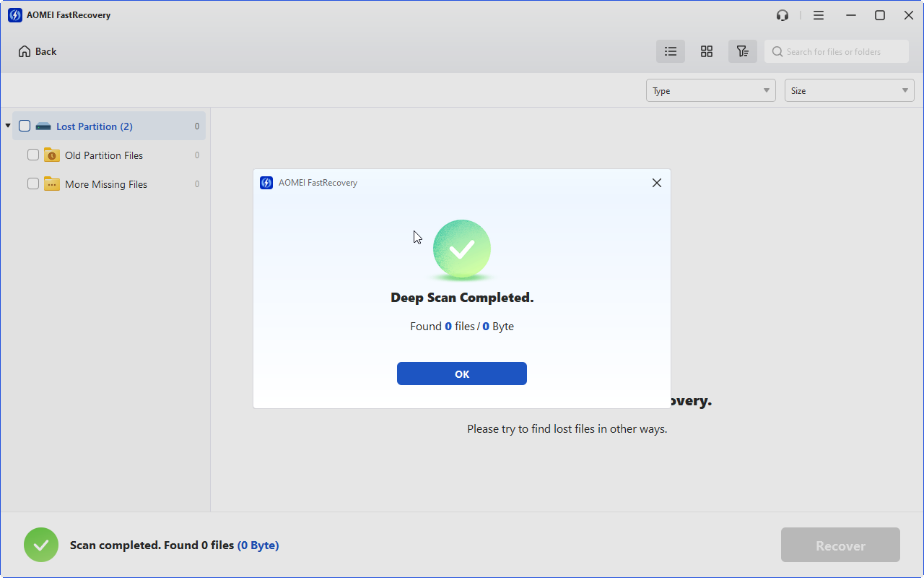This screenshot has height=578, width=924.
Task: Switch to list view layout
Action: (x=671, y=51)
